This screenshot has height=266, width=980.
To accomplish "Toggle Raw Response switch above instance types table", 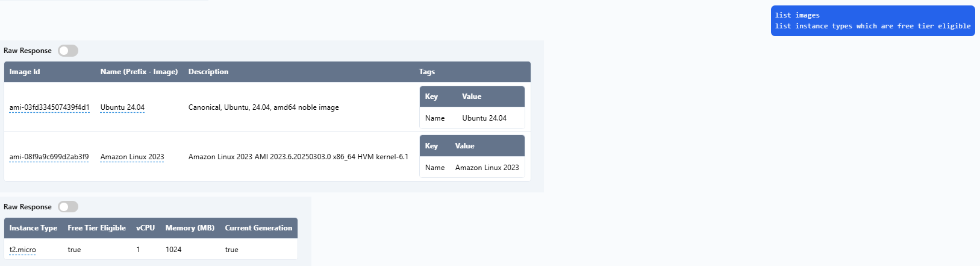I will [x=68, y=207].
